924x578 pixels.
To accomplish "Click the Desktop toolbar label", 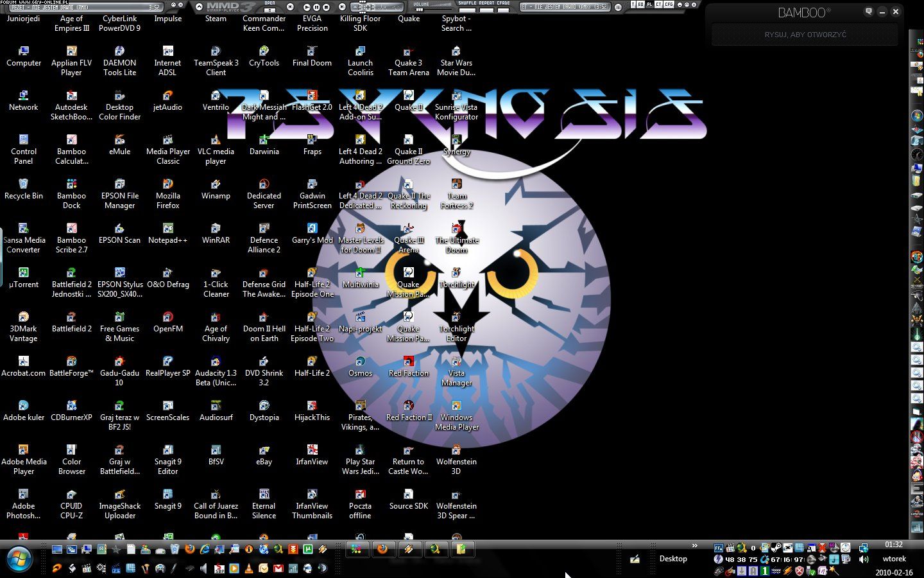I will coord(673,559).
